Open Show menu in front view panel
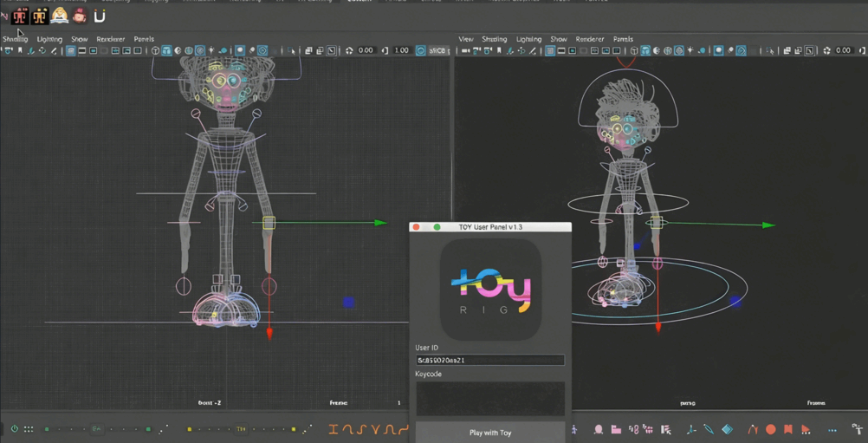This screenshot has height=443, width=868. 79,39
